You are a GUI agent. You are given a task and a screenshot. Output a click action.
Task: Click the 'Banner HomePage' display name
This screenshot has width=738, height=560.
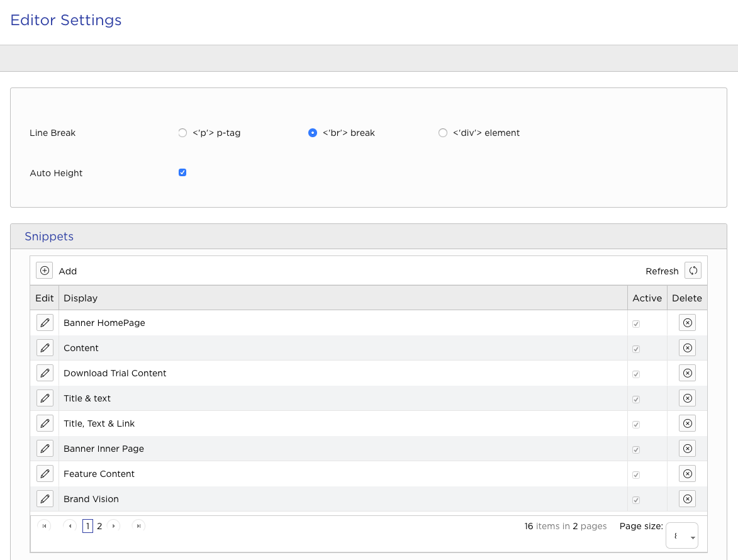coord(104,323)
